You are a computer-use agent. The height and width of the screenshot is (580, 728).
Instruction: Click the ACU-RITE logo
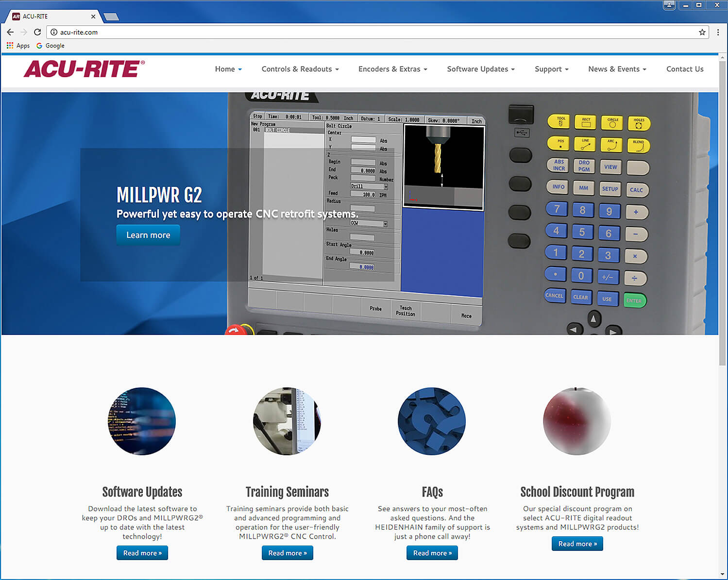click(84, 69)
